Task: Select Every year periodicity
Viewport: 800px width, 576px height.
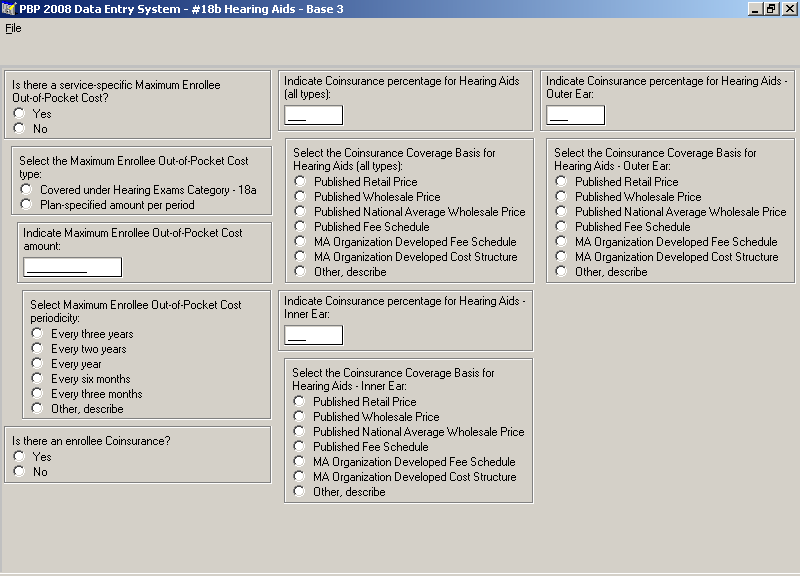Action: (x=37, y=363)
